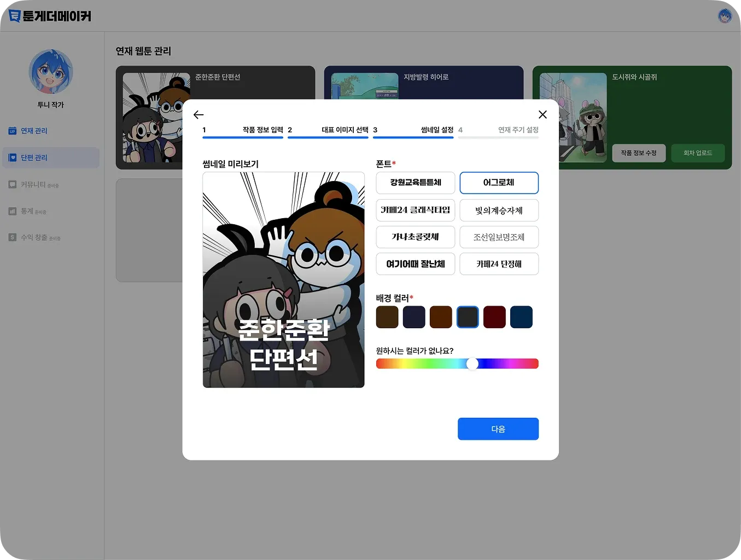The image size is (741, 560).
Task: Go to step 2 대표 이미지 선택
Action: coord(328,131)
